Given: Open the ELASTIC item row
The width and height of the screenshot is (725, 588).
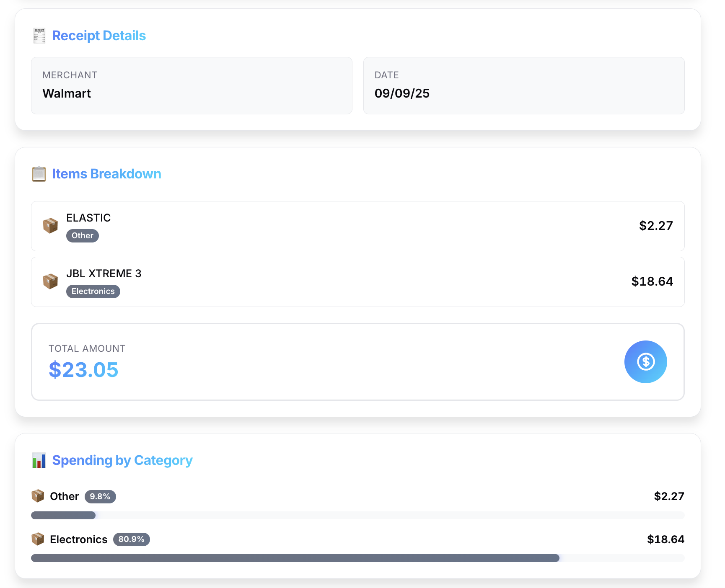Looking at the screenshot, I should [x=358, y=226].
